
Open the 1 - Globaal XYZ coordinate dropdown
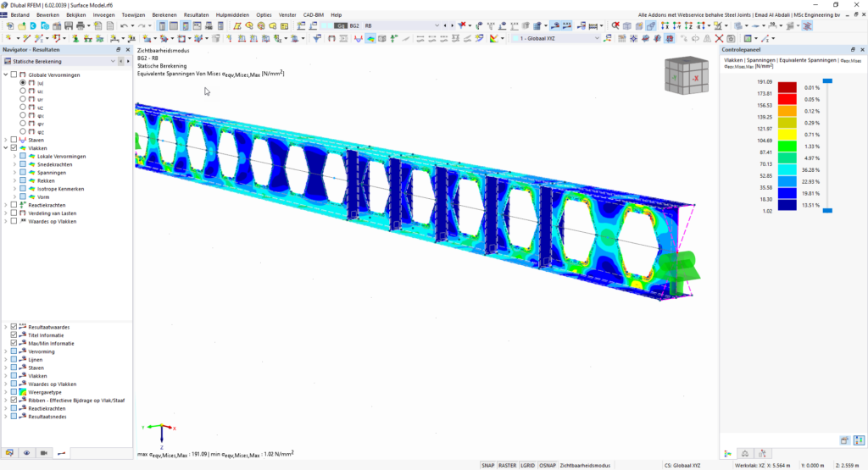point(597,38)
